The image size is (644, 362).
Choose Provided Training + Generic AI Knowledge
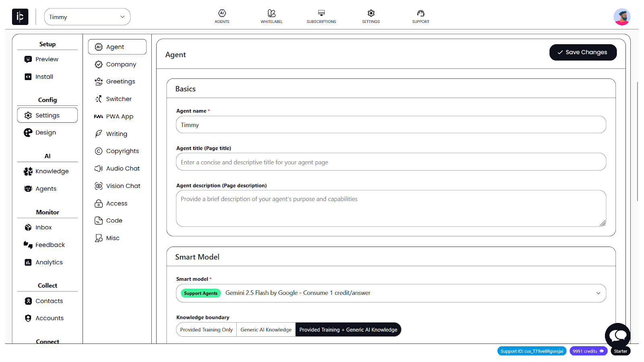pos(348,330)
